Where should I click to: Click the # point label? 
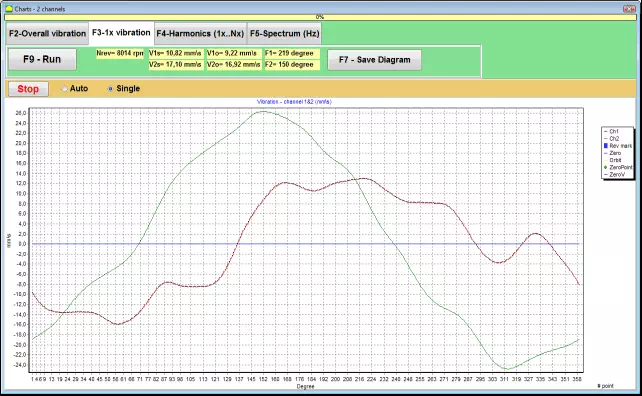coord(606,386)
